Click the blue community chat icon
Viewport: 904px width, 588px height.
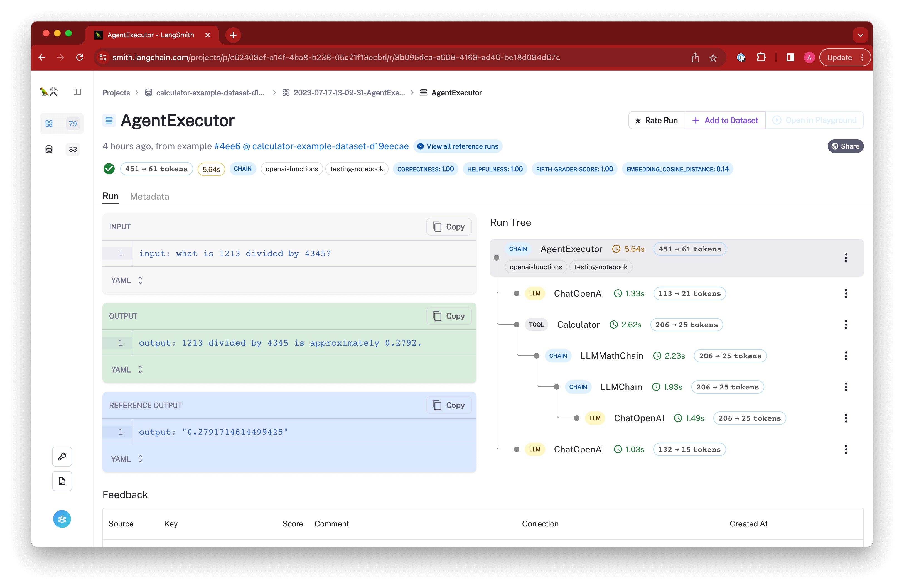click(x=62, y=519)
